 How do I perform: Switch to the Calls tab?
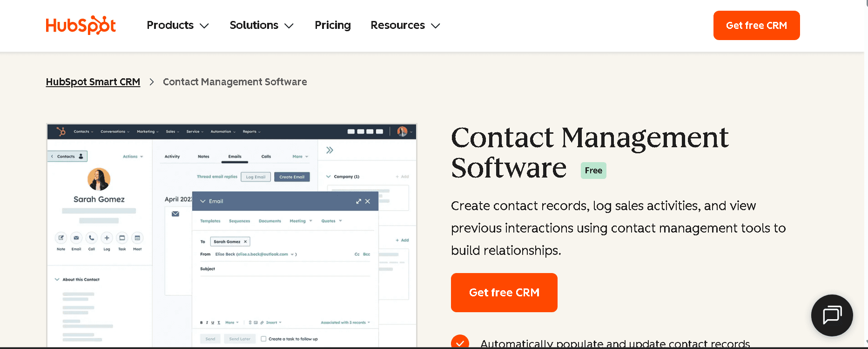coord(266,157)
